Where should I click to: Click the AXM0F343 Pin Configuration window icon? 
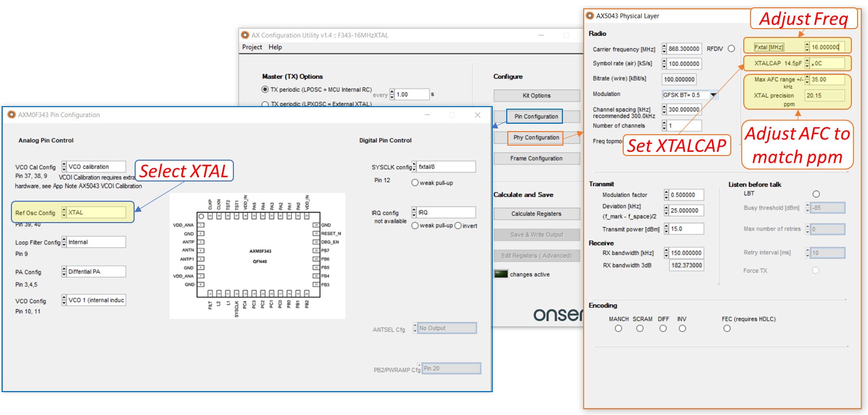click(11, 114)
